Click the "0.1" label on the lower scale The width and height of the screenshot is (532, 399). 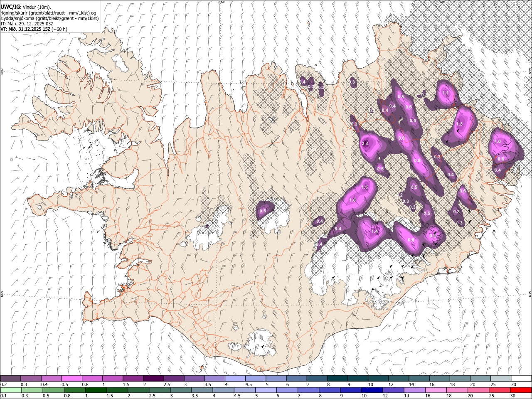coord(3,396)
